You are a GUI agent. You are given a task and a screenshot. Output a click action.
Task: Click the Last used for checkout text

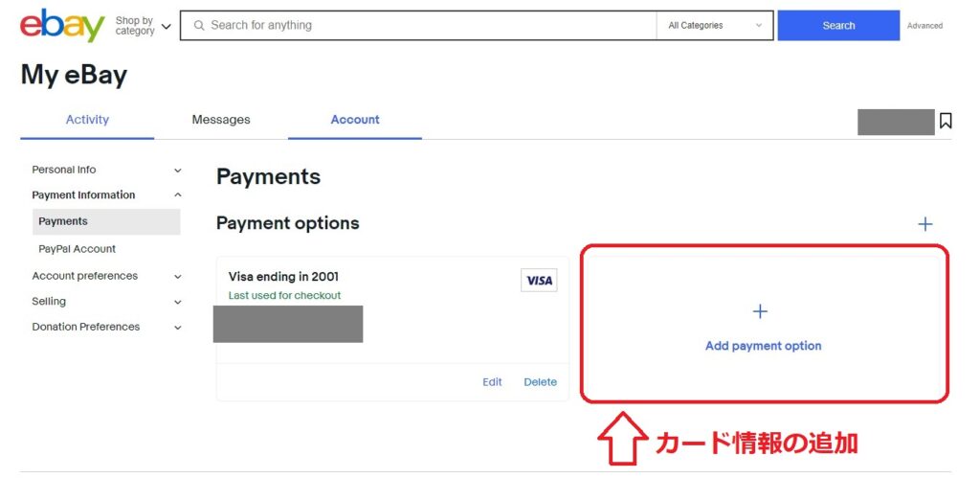[x=284, y=295]
